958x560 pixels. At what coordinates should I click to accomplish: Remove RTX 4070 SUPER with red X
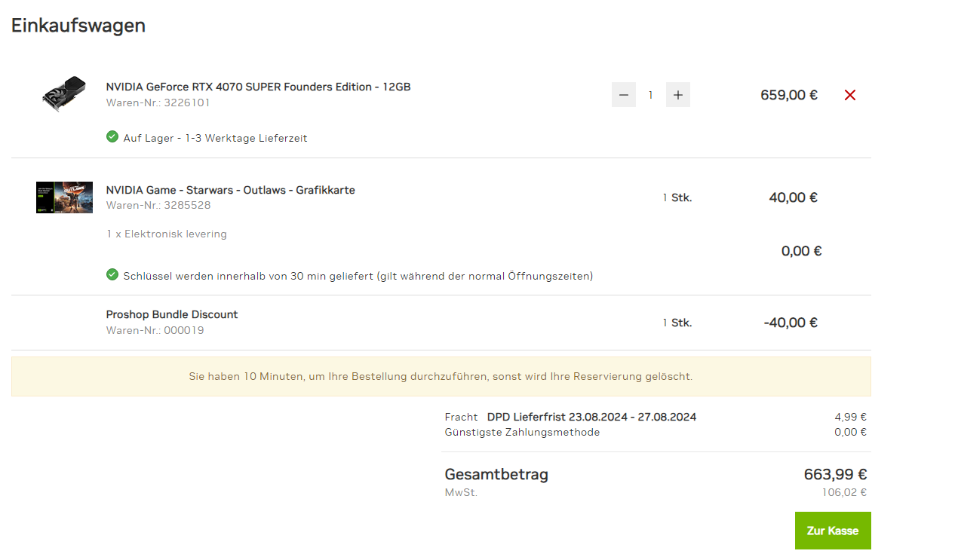[x=850, y=95]
